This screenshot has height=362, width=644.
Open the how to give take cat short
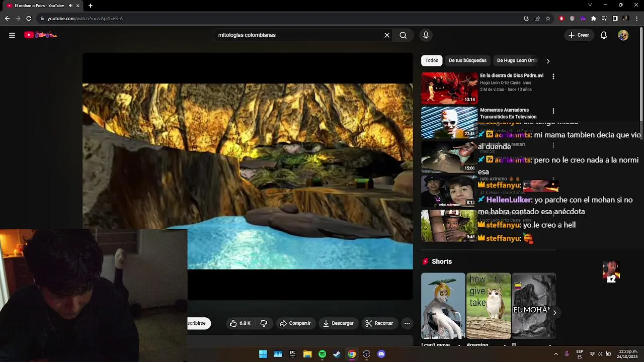click(489, 306)
